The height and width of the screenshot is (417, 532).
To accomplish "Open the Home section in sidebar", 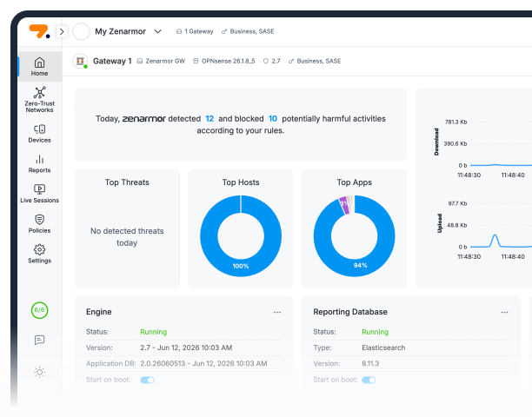I will click(x=39, y=66).
